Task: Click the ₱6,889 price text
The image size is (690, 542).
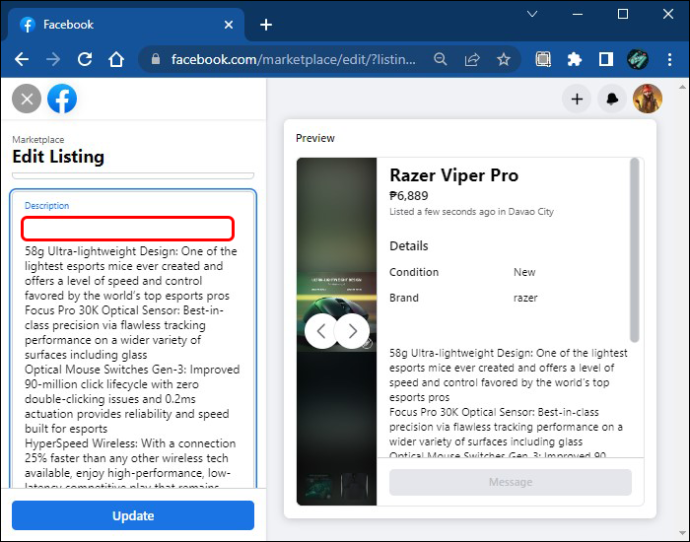Action: coord(409,196)
